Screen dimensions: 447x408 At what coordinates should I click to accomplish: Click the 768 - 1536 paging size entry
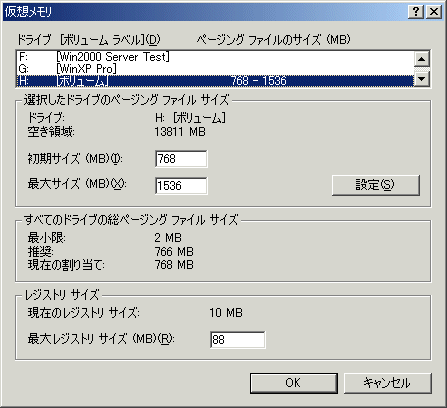click(x=259, y=81)
